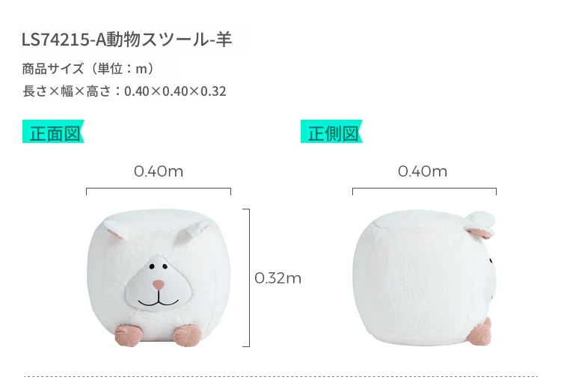Image resolution: width=561 pixels, height=392 pixels.
Task: Click the pink foot in side view
Action: tap(481, 333)
